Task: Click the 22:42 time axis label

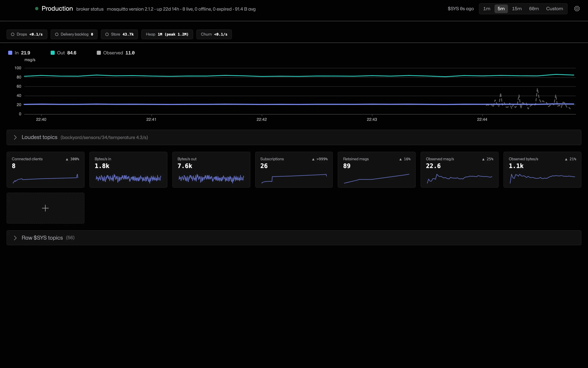Action: click(x=262, y=120)
